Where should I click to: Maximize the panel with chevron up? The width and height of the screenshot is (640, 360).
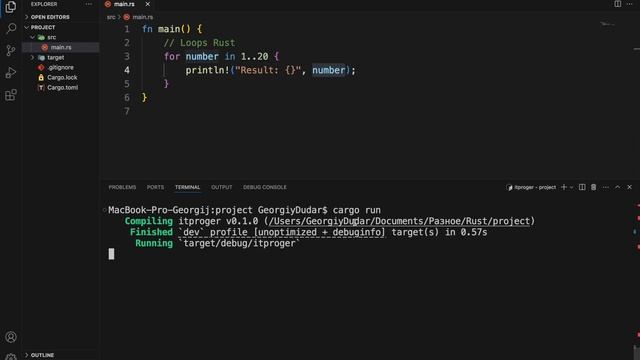[x=618, y=187]
